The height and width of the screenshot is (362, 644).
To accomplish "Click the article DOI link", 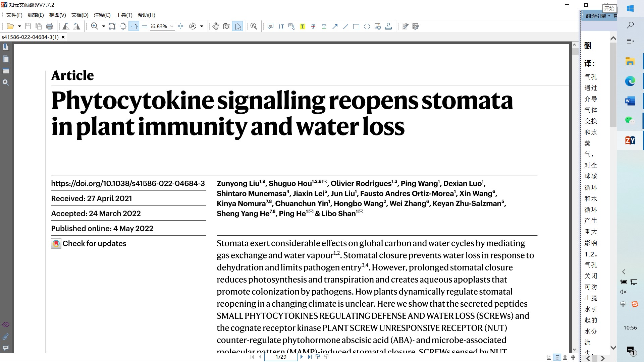I will [x=128, y=183].
